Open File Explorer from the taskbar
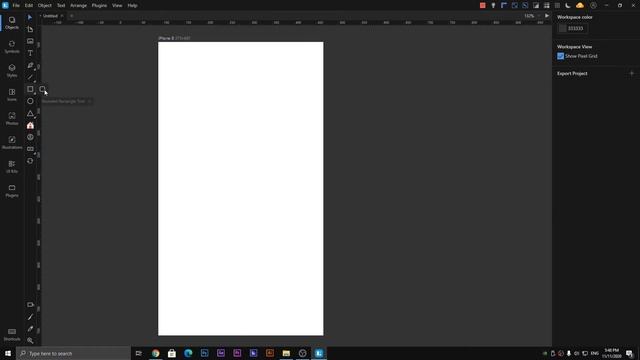This screenshot has width=640, height=360. click(286, 353)
